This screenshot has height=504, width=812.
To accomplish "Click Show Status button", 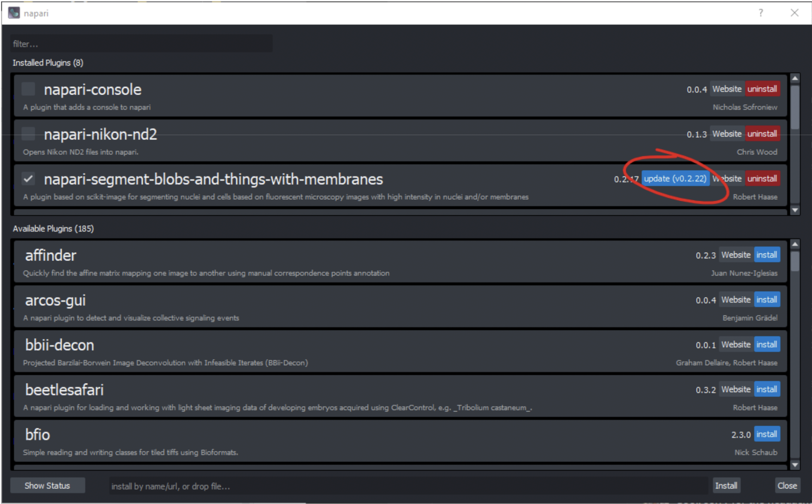I will click(x=48, y=485).
